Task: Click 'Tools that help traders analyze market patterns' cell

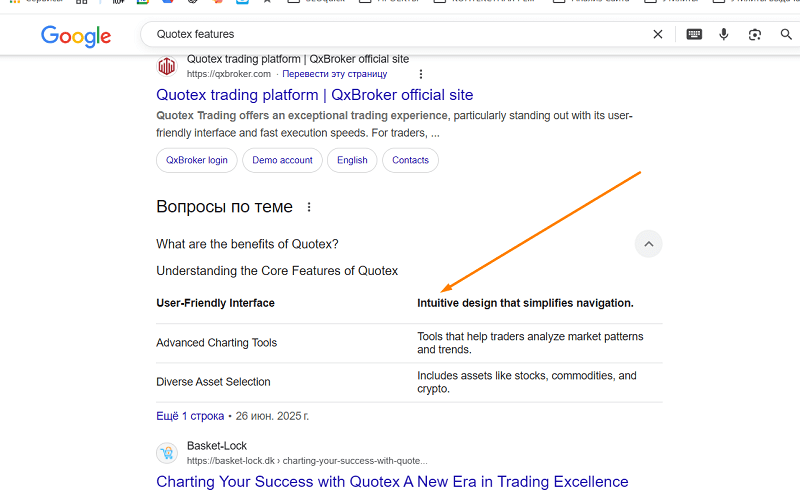Action: [530, 343]
